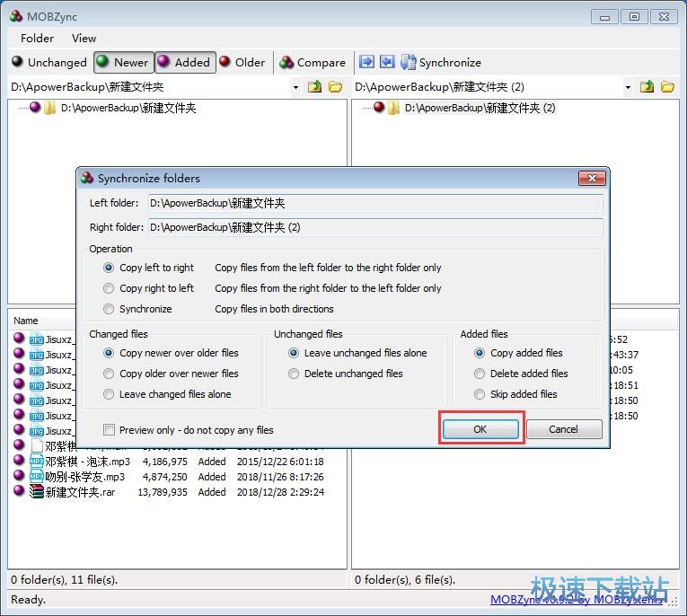Confirm the dialog with OK
Screen dimensions: 687x616
tap(480, 429)
